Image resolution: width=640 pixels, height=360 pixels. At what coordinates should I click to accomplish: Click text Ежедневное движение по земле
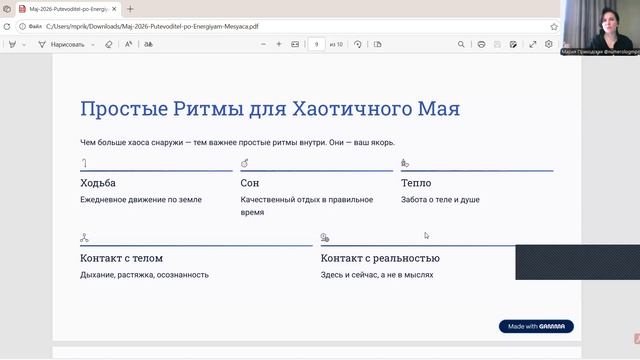141,200
